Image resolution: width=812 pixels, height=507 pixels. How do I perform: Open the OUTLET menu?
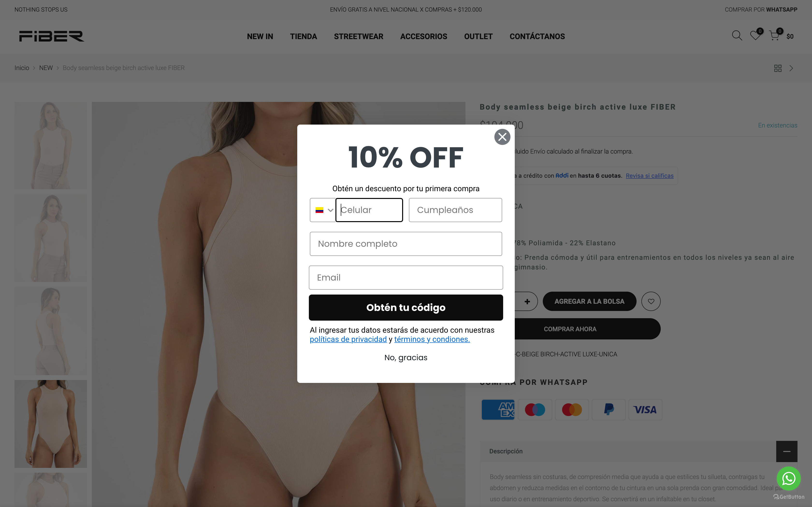coord(478,36)
